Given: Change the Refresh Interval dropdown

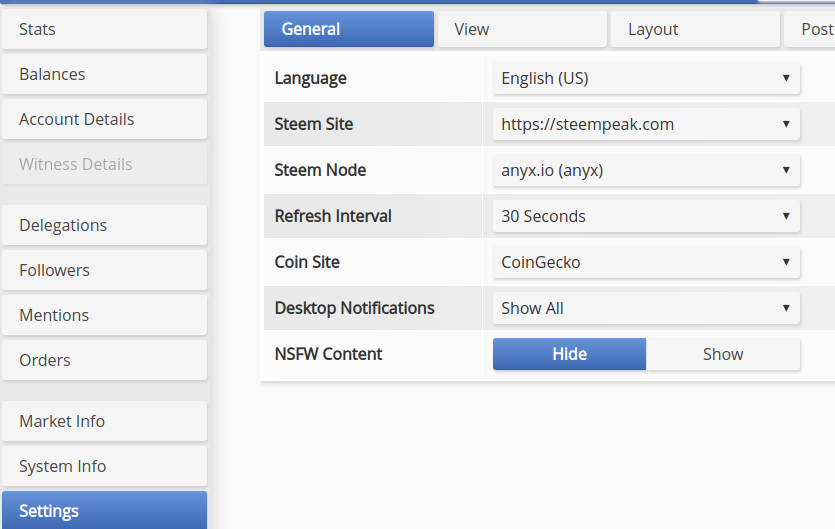Looking at the screenshot, I should 646,216.
